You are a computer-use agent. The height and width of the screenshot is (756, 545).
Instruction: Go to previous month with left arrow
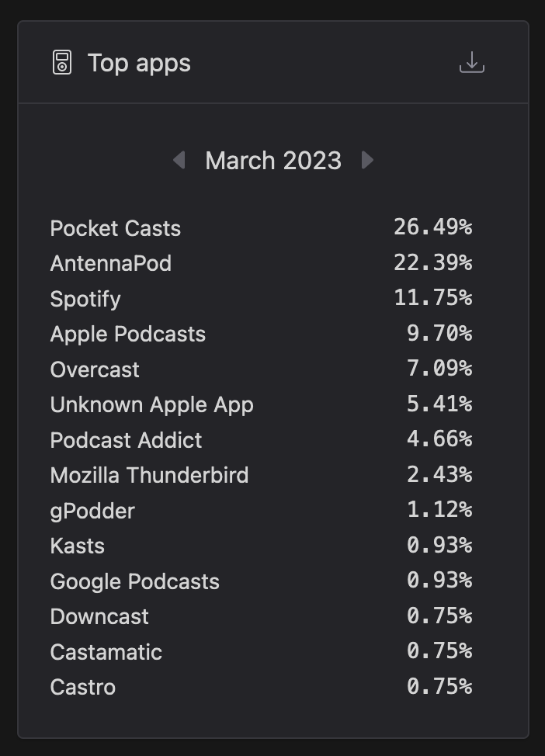click(179, 160)
